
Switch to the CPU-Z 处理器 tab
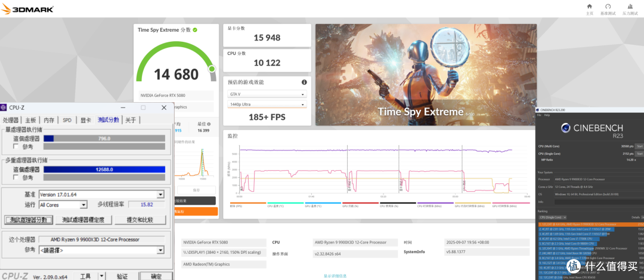[x=11, y=120]
